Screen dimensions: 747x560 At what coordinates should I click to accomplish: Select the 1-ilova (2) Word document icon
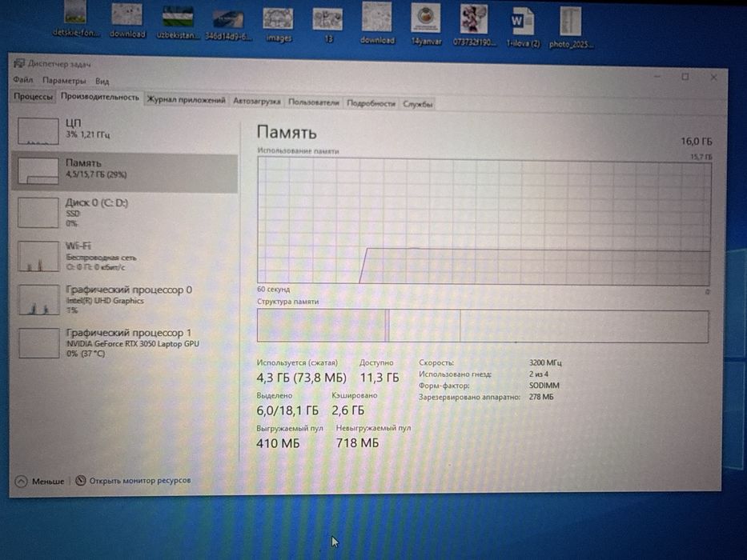click(x=523, y=26)
